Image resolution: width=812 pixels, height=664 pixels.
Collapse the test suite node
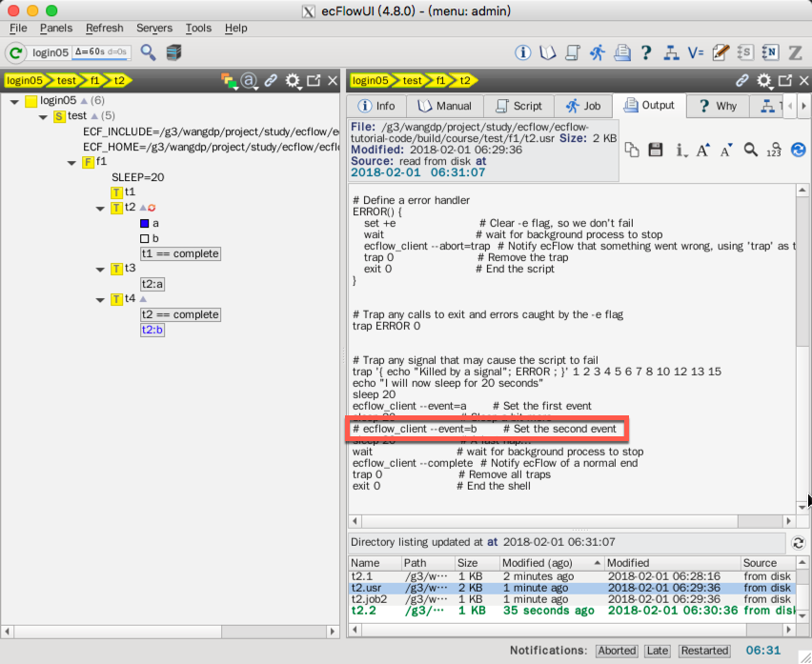tap(43, 117)
